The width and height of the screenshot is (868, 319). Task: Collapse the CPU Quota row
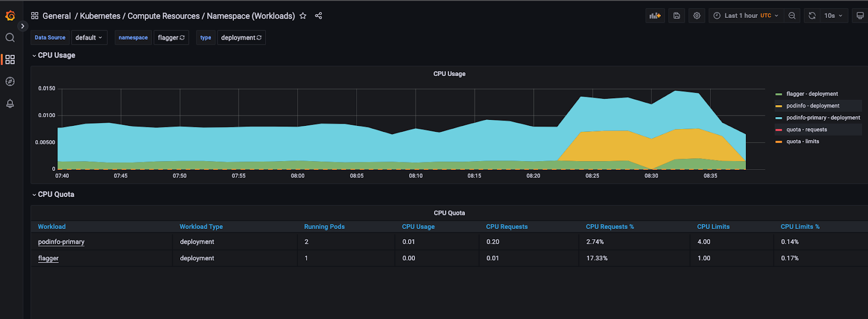53,194
